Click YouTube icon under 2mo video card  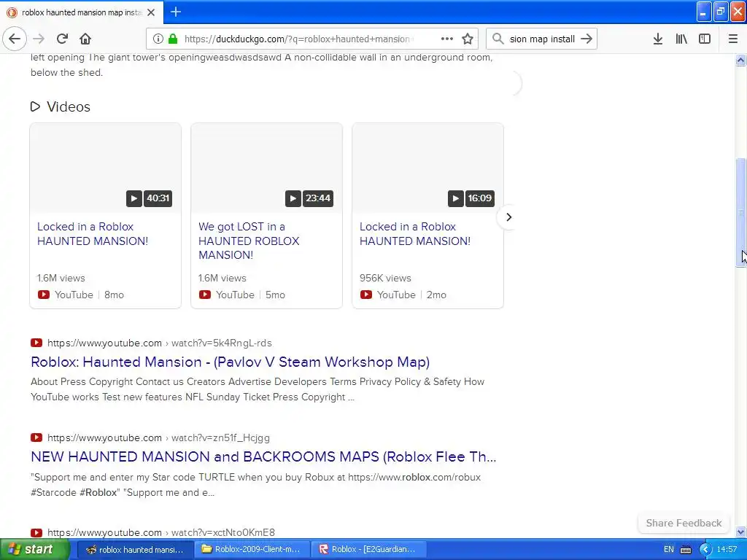366,295
